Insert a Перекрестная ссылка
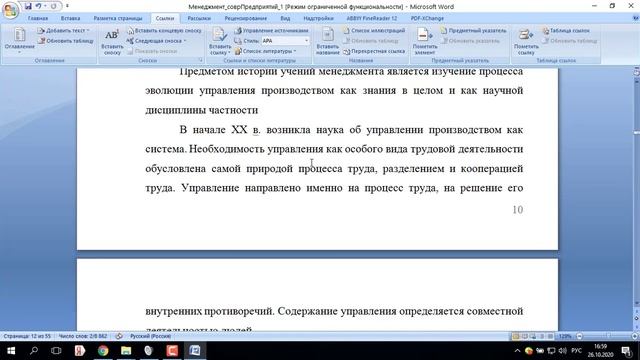 click(x=374, y=51)
